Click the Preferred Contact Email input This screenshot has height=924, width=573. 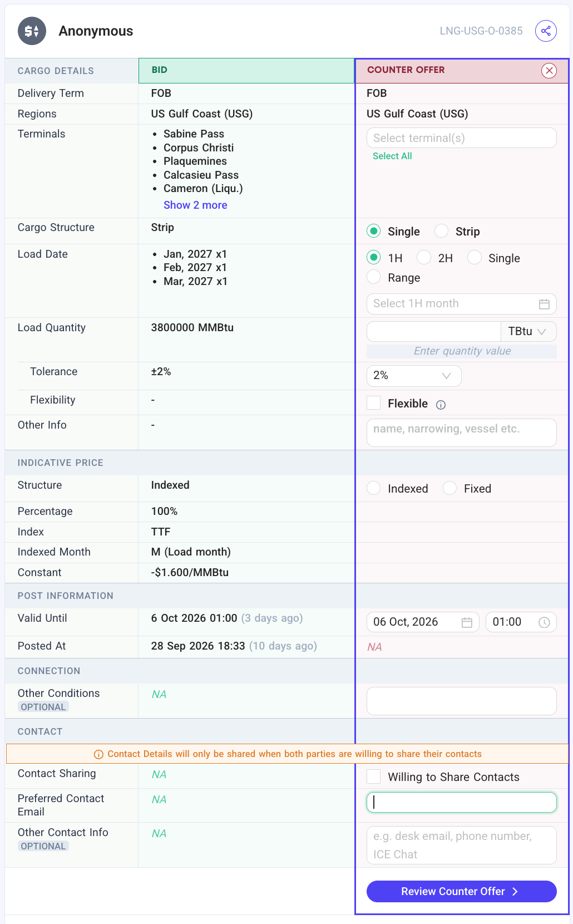(x=461, y=803)
